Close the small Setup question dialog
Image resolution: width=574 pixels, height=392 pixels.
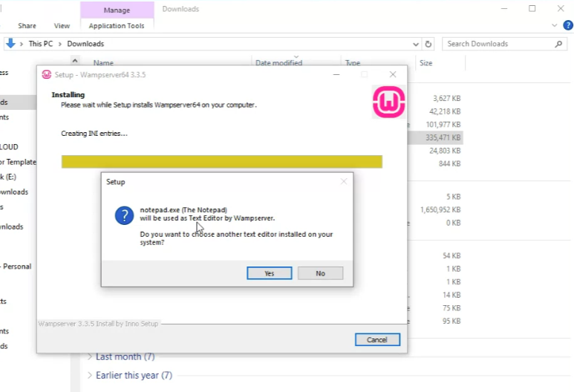(x=343, y=182)
